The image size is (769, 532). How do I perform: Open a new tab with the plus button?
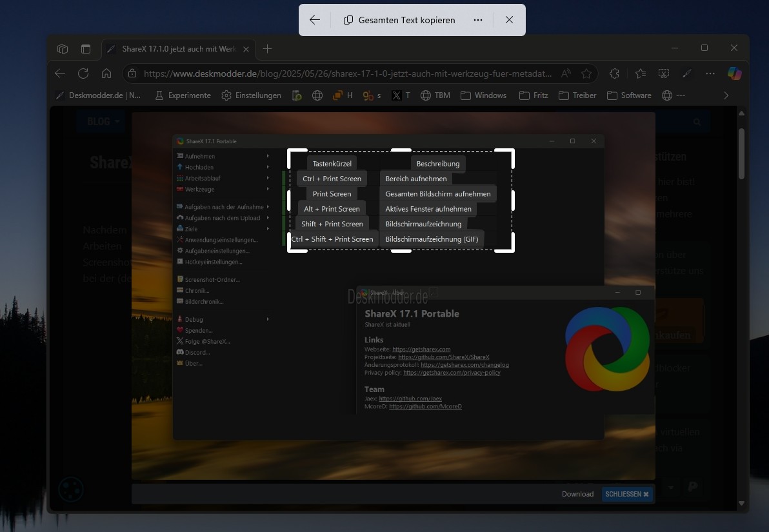pos(268,49)
